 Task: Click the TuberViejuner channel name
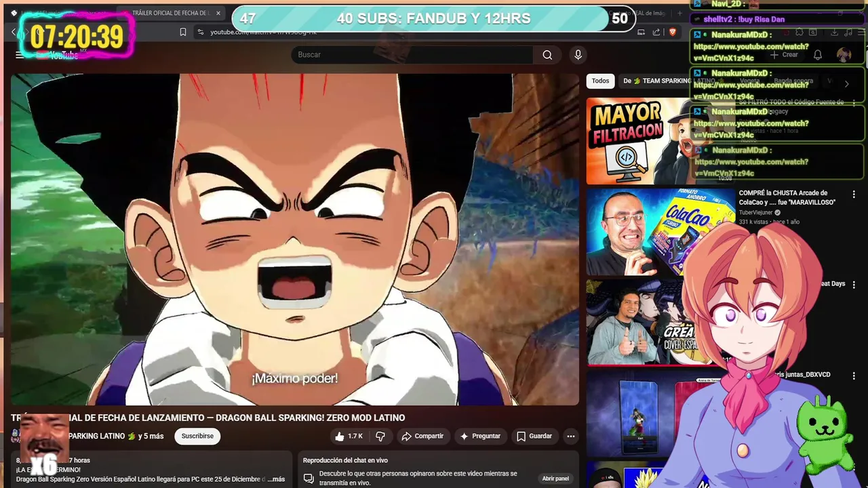[756, 213]
